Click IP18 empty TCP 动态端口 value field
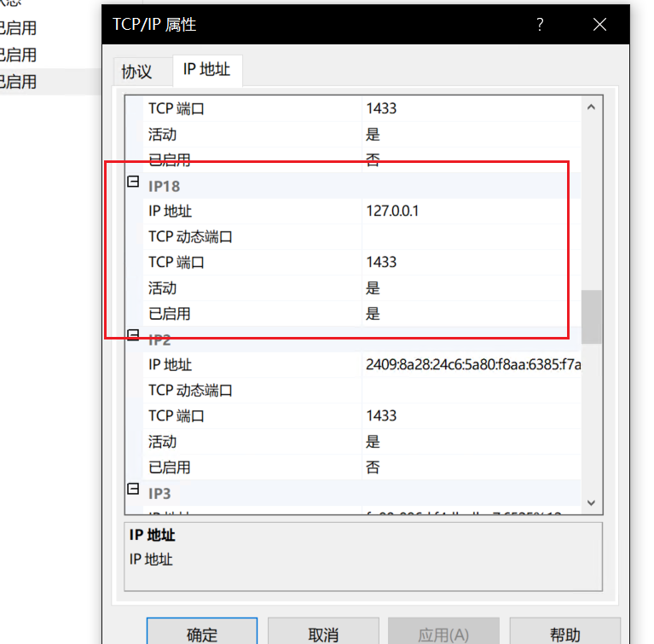The width and height of the screenshot is (654, 644). tap(472, 236)
